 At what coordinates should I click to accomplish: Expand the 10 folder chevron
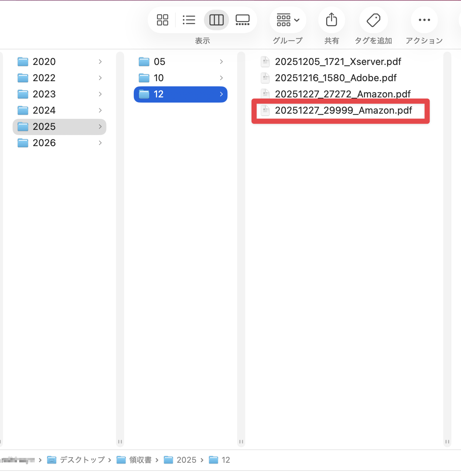pos(221,78)
